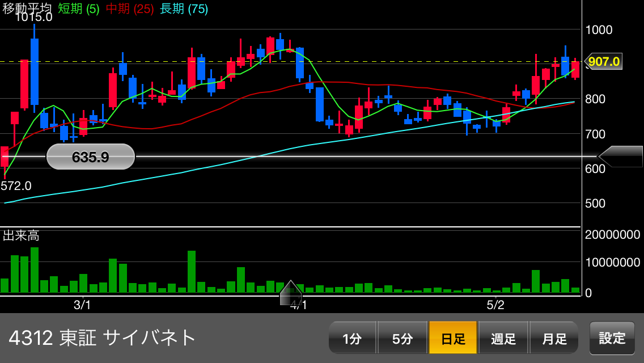This screenshot has width=644, height=363.
Task: Tap the 短期 (5) moving average legend
Action: [x=78, y=9]
